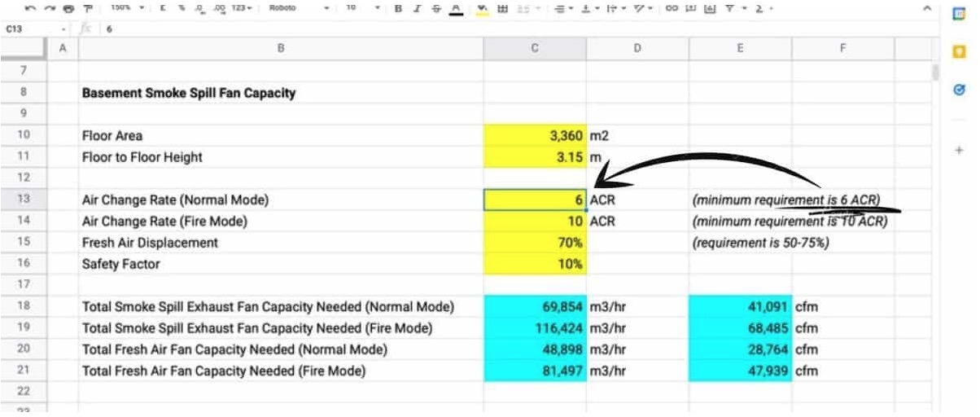The width and height of the screenshot is (980, 417).
Task: Apply strikethrough formatting
Action: [x=437, y=8]
